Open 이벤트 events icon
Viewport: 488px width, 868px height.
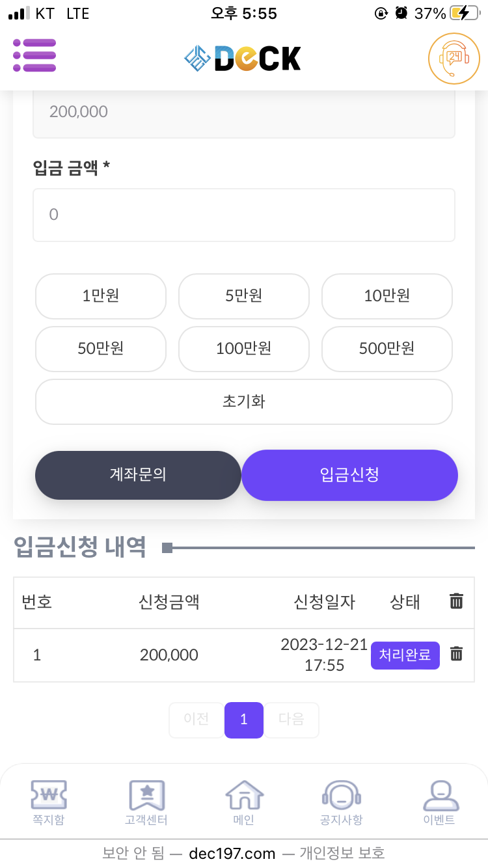click(x=439, y=802)
